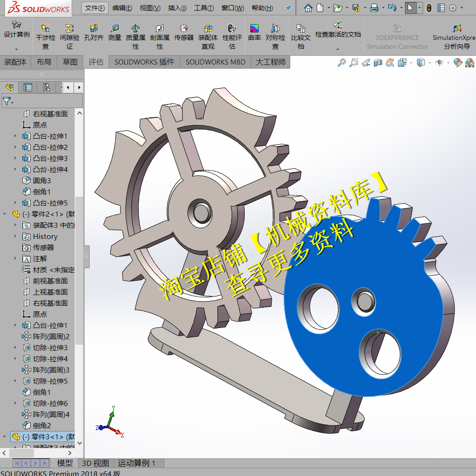This screenshot has width=476, height=476.
Task: Select the ConfigurationManager tab icon
Action: click(46, 87)
